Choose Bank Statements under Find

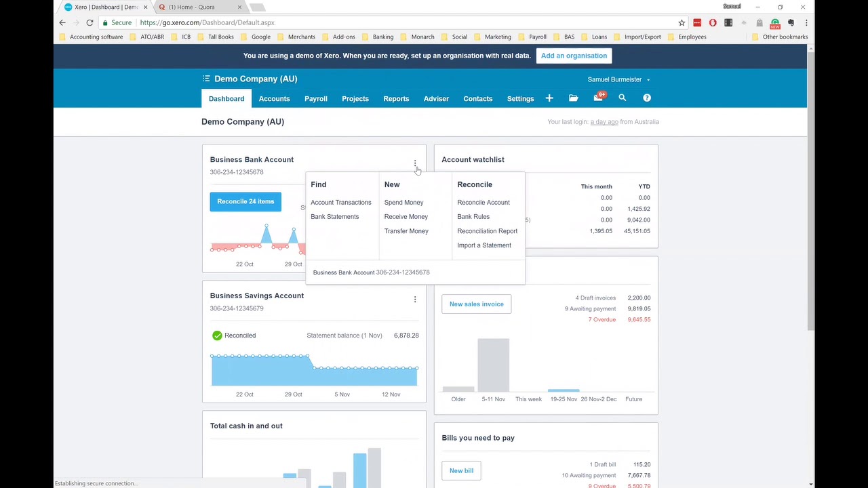tap(335, 217)
